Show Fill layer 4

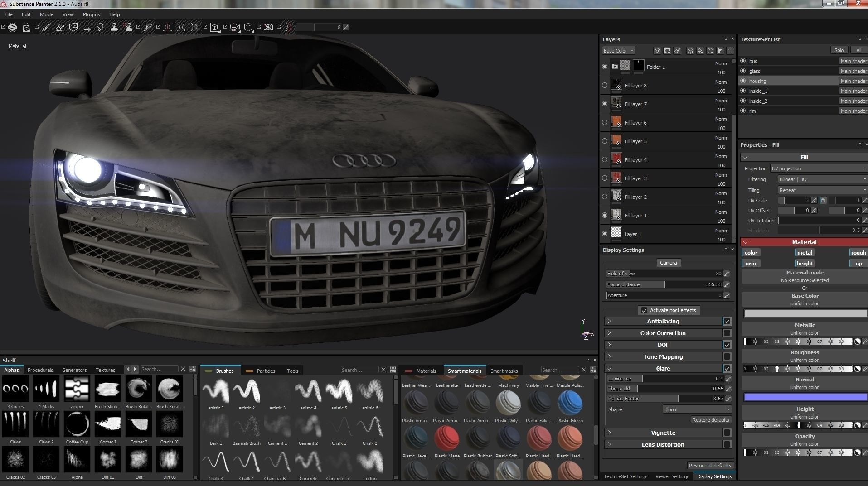[605, 159]
